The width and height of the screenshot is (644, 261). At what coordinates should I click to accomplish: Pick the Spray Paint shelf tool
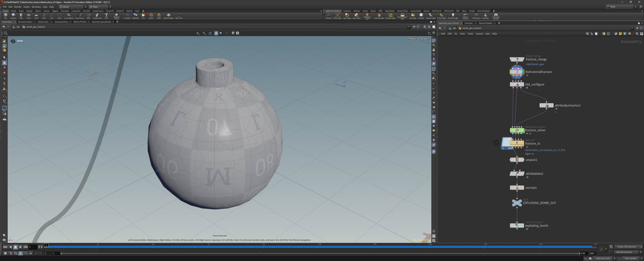[97, 15]
